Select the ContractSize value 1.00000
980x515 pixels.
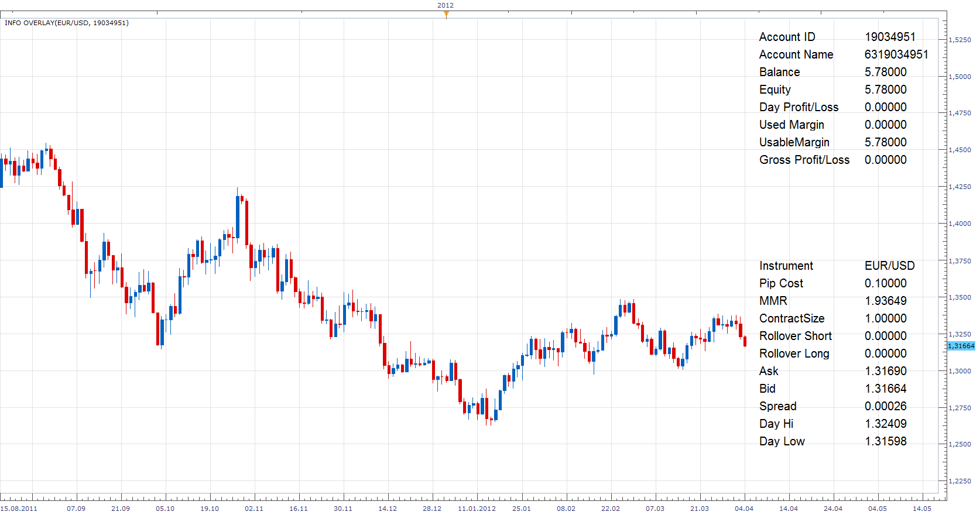[x=886, y=318]
